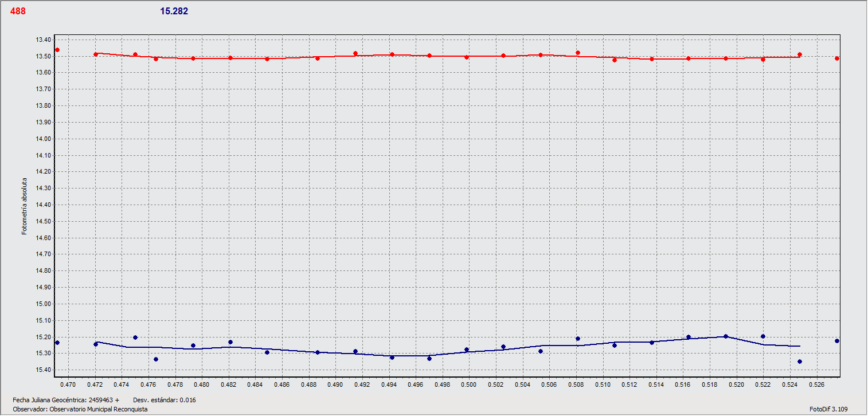The height and width of the screenshot is (416, 868).
Task: Click the 13.40 y-axis label
Action: pyautogui.click(x=43, y=40)
